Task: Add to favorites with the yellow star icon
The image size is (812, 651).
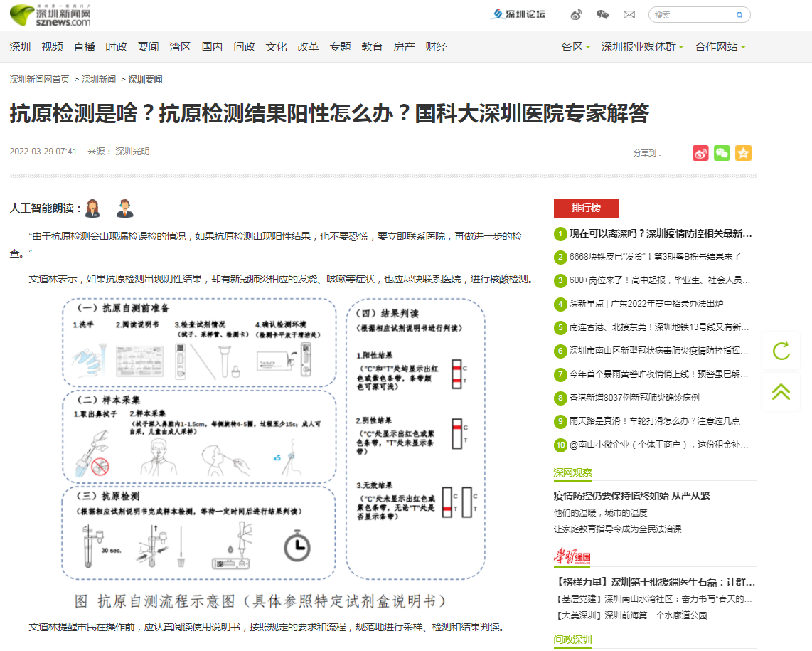Action: pos(743,153)
